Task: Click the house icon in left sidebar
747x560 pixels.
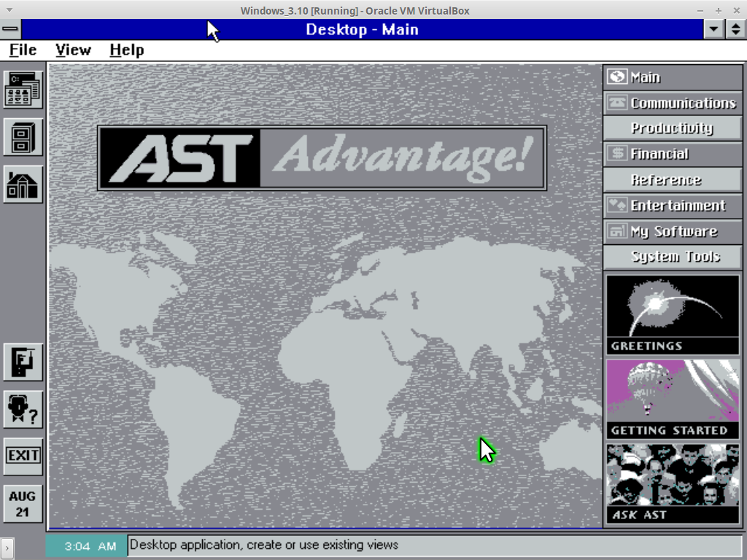Action: 23,184
